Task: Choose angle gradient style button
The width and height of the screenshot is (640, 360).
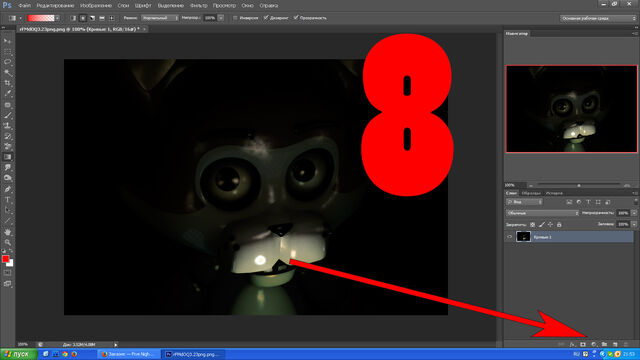Action: pyautogui.click(x=92, y=18)
